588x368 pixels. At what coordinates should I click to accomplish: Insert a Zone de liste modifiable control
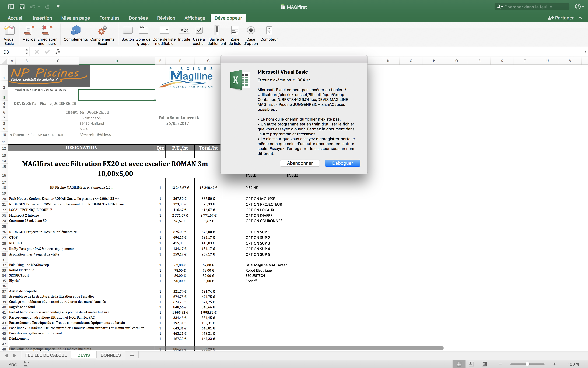pos(164,35)
